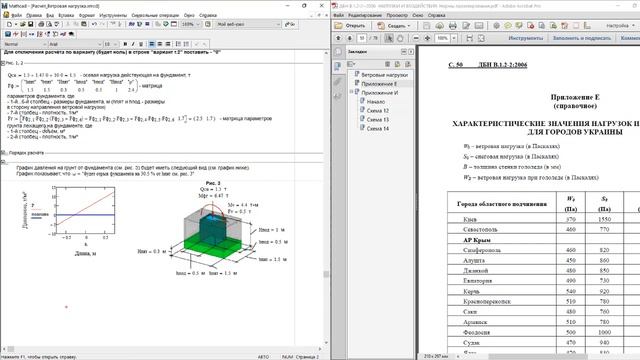Create new Mathcad worksheet
640x360 pixels.
pos(9,24)
